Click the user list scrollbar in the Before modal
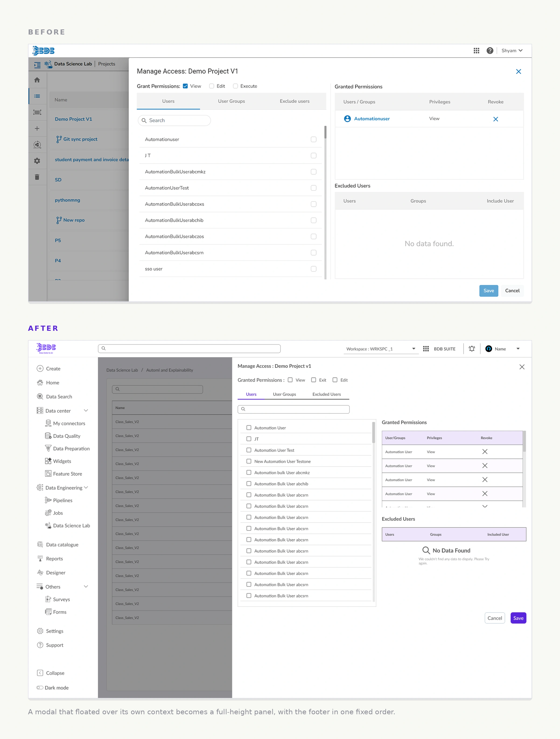 click(325, 132)
